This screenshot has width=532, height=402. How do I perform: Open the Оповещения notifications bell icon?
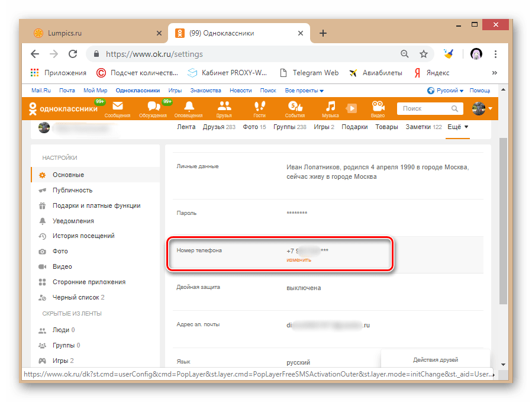pos(188,107)
